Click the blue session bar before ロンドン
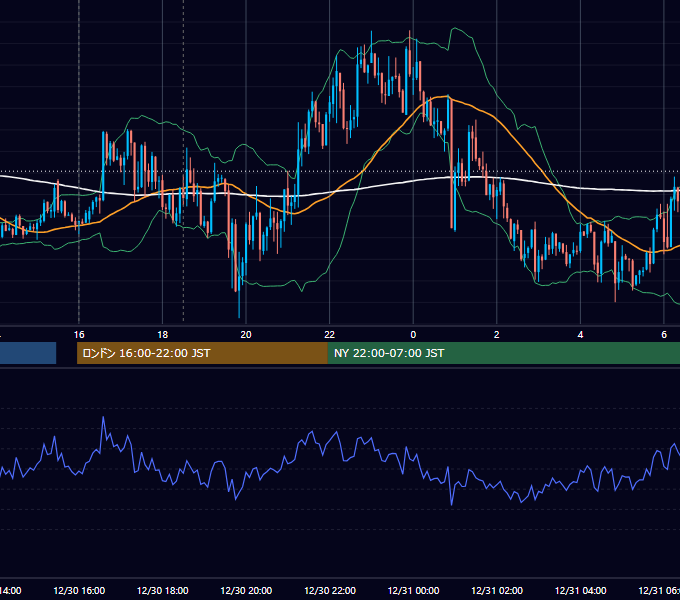Viewport: 680px width, 600px height. 28,353
